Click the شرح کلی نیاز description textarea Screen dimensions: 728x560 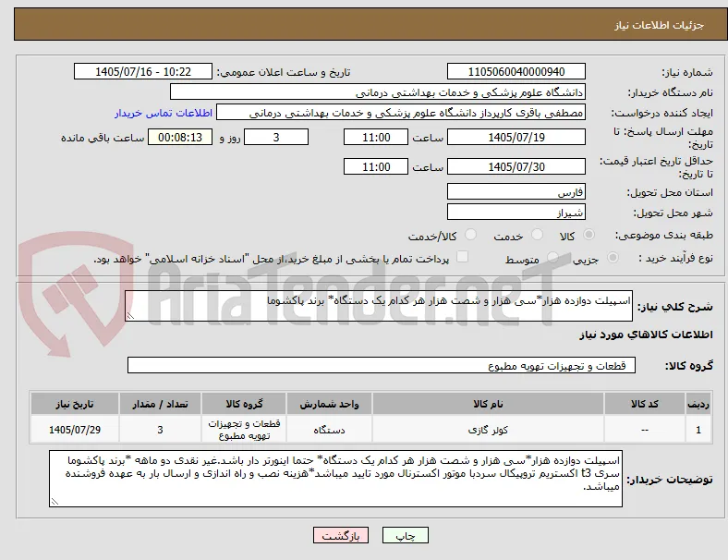[x=379, y=306]
